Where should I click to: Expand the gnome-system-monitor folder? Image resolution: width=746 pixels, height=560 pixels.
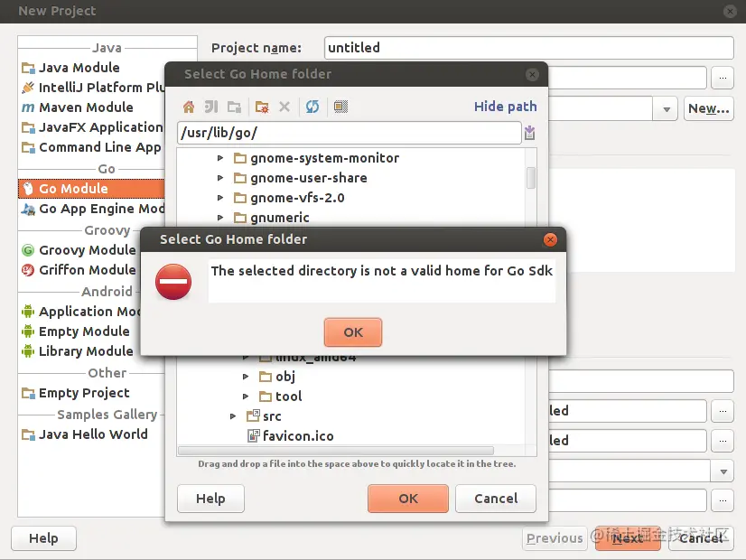pos(220,158)
